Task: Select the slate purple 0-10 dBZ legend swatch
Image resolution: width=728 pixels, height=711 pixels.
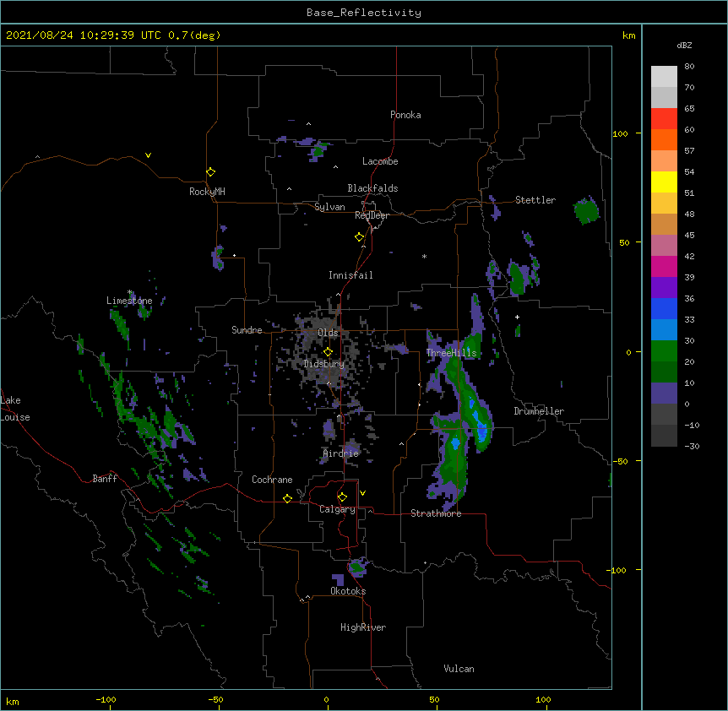Action: (664, 393)
